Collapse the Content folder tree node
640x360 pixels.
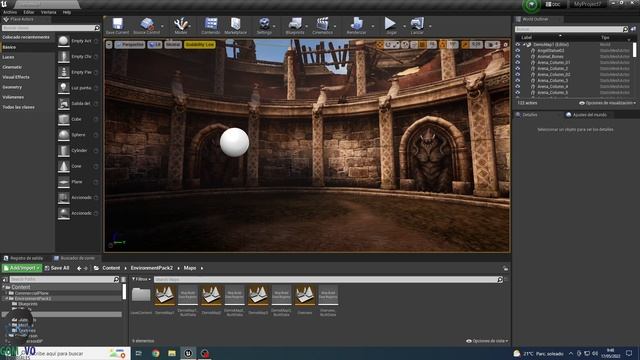tap(4, 287)
